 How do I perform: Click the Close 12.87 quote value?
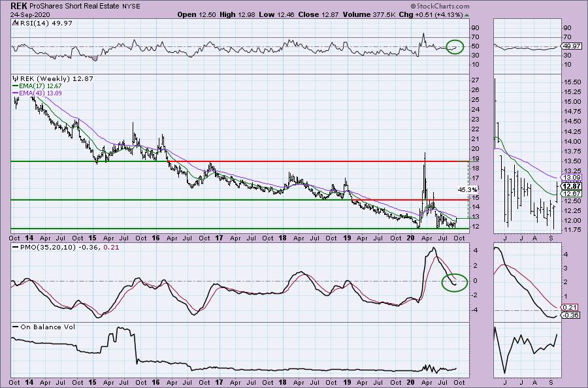(x=318, y=14)
